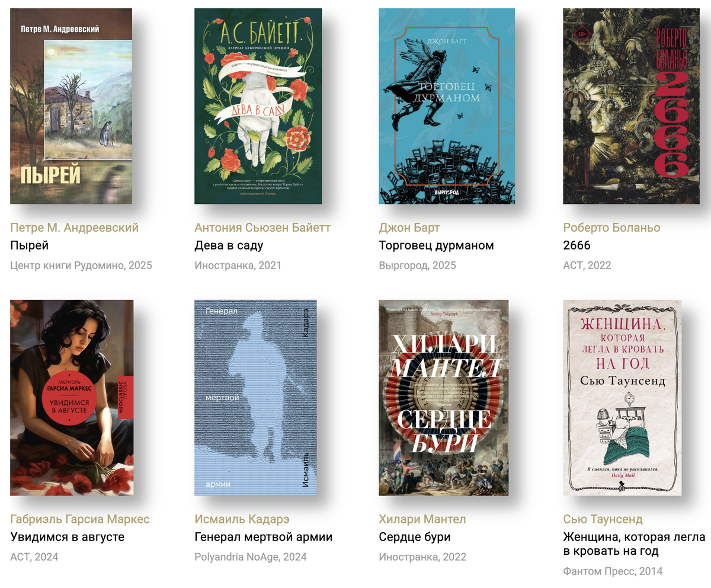Open the title link Торговец дурманом
This screenshot has width=711, height=588.
click(x=437, y=245)
